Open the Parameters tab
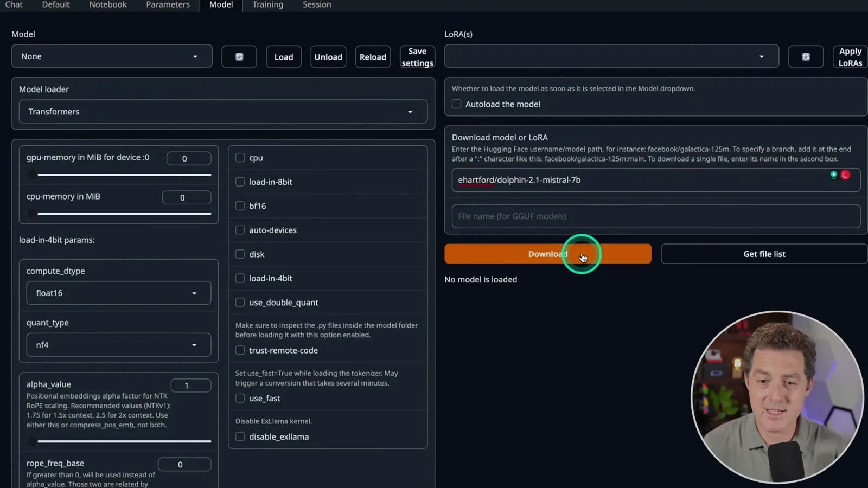Screen dimensions: 868x488 click(x=168, y=4)
